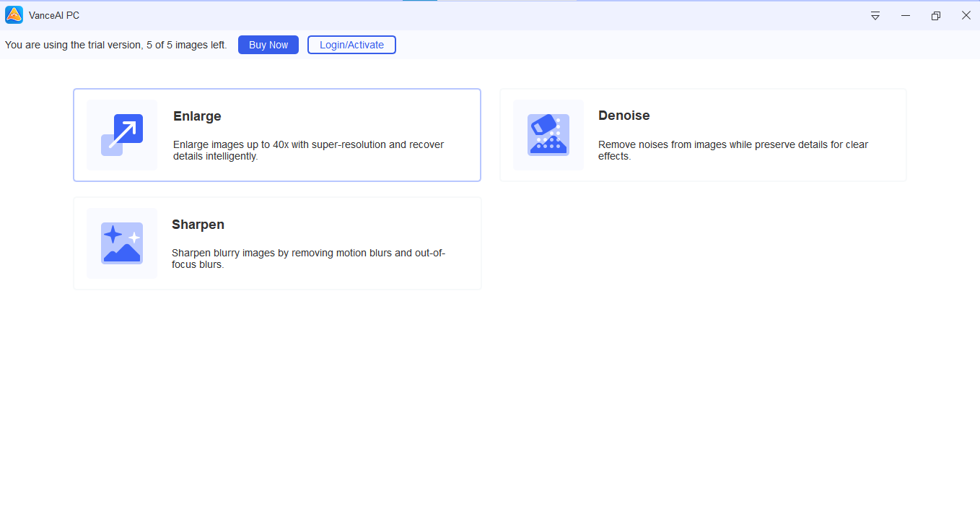This screenshot has width=980, height=525.
Task: Open the Login/Activate button
Action: pos(351,45)
